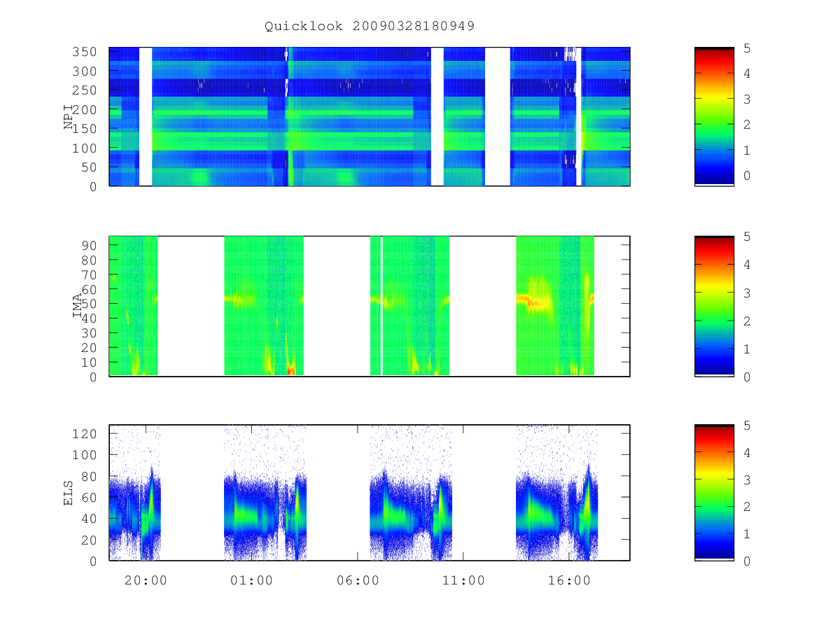
Task: Click the 06:00 time tick label
Action: coord(358,580)
